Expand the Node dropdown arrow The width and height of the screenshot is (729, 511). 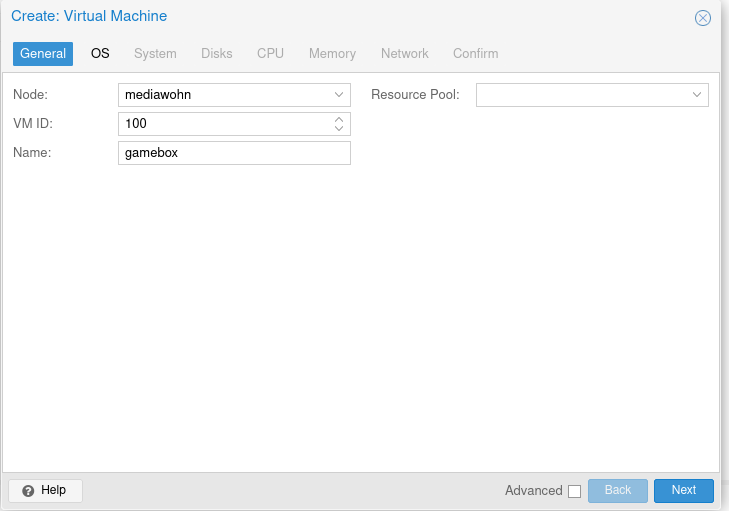[339, 95]
